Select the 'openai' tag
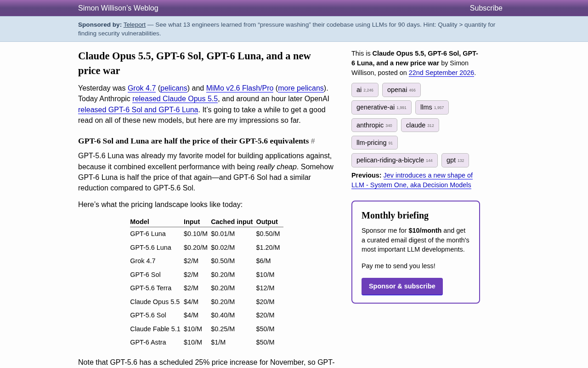Viewport: 588px width, 368px height. 401,90
